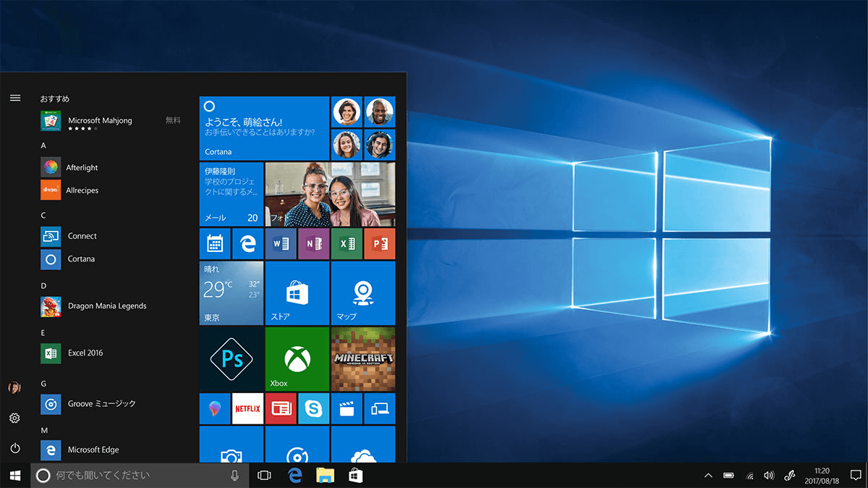Check the battery status icon
The image size is (868, 488).
pyautogui.click(x=729, y=476)
